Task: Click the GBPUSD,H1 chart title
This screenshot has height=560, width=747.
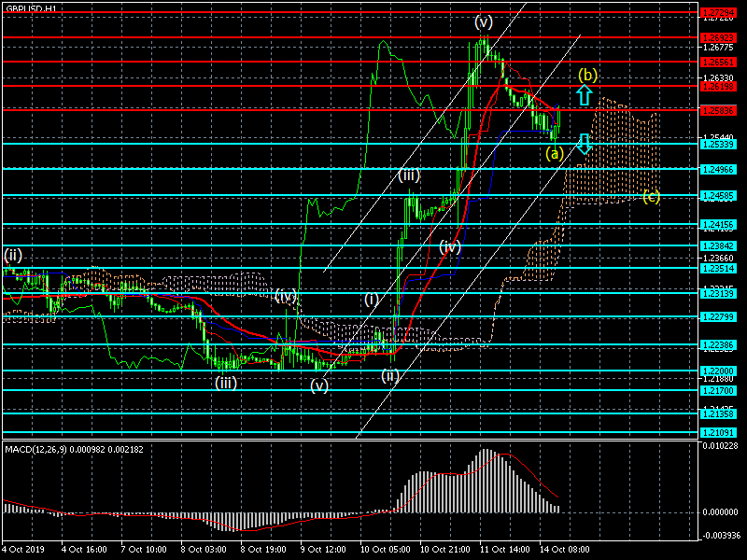Action: pyautogui.click(x=30, y=7)
